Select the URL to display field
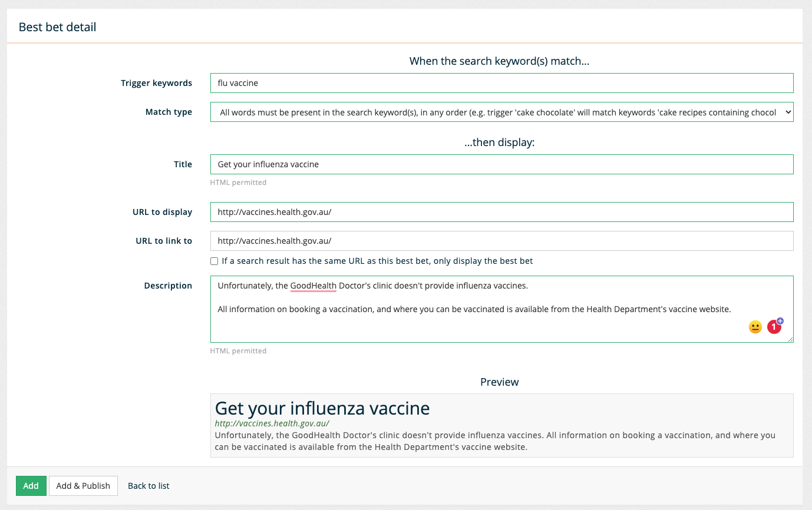The width and height of the screenshot is (812, 510). (501, 212)
